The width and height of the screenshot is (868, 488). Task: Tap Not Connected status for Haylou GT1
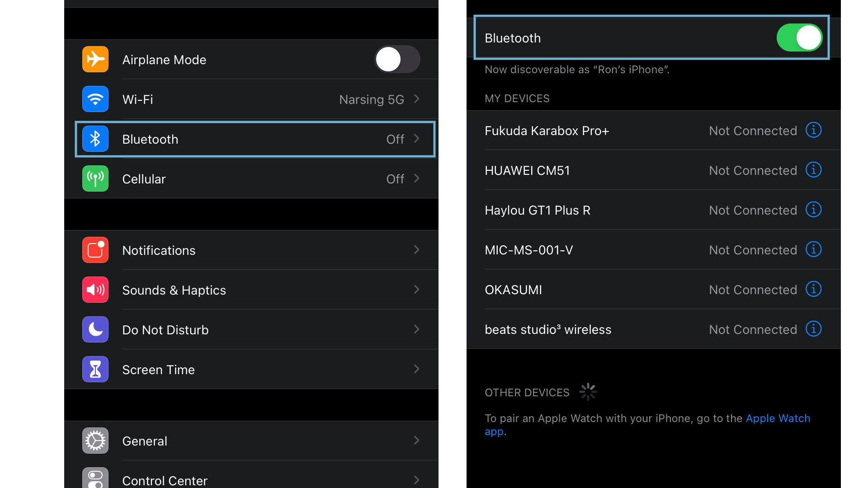753,210
